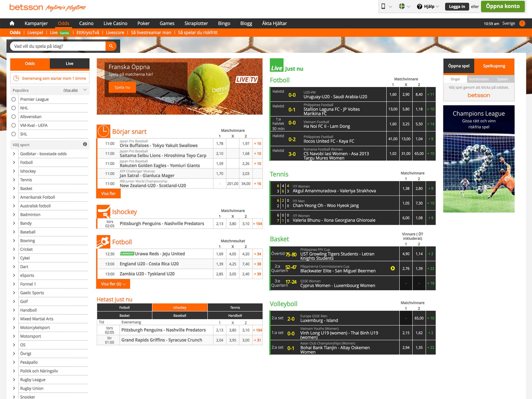The height and width of the screenshot is (399, 532).
Task: Click the Ishockey skate section icon
Action: [x=103, y=211]
